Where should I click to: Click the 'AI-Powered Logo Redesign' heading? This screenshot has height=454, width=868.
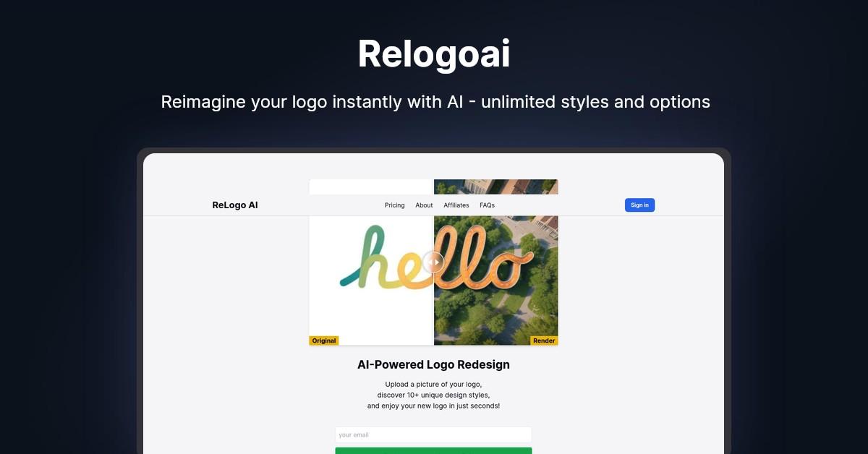(433, 365)
